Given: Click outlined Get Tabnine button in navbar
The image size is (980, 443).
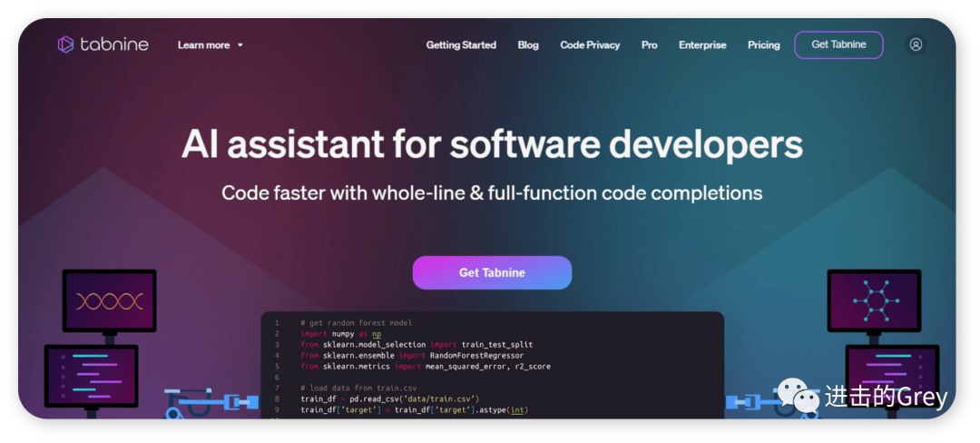Looking at the screenshot, I should click(x=838, y=45).
